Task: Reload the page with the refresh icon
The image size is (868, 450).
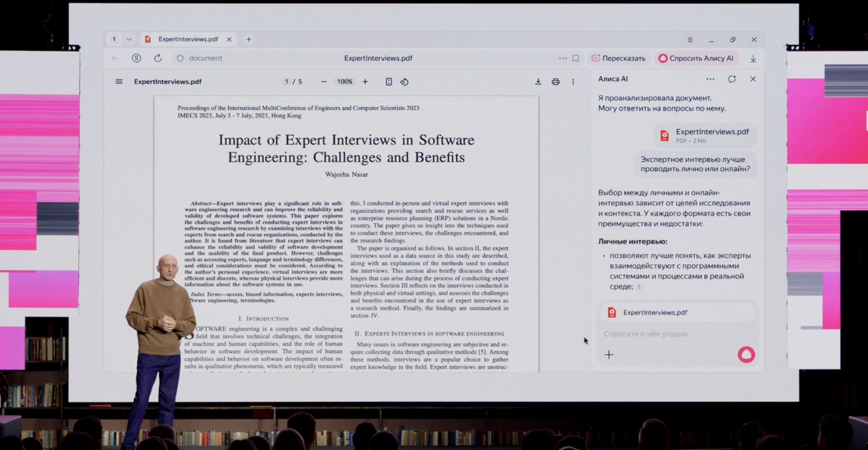Action: click(158, 58)
